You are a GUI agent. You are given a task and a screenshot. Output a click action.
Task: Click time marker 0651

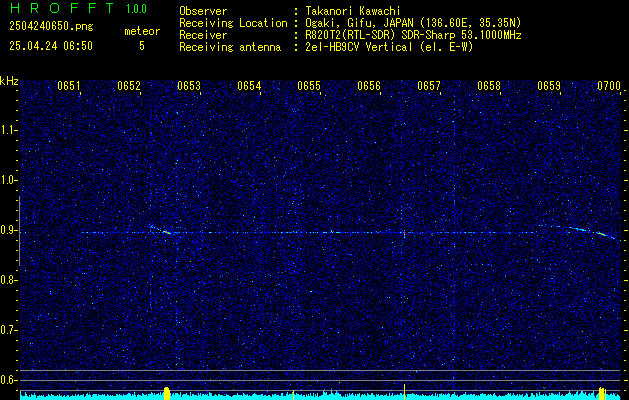pos(69,86)
